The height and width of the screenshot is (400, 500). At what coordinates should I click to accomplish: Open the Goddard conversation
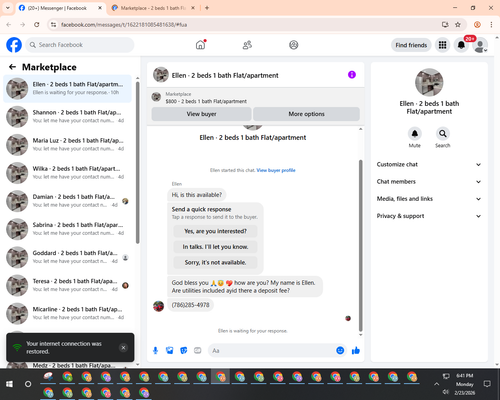click(67, 257)
